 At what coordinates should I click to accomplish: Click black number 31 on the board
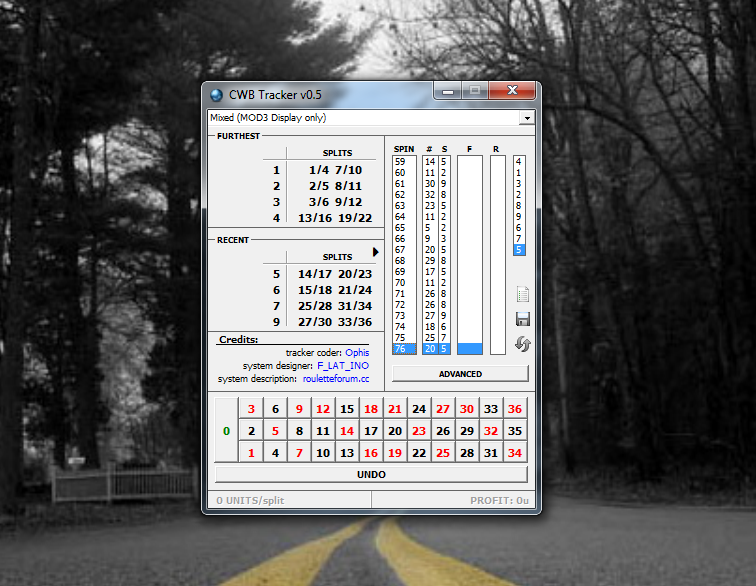pos(491,453)
